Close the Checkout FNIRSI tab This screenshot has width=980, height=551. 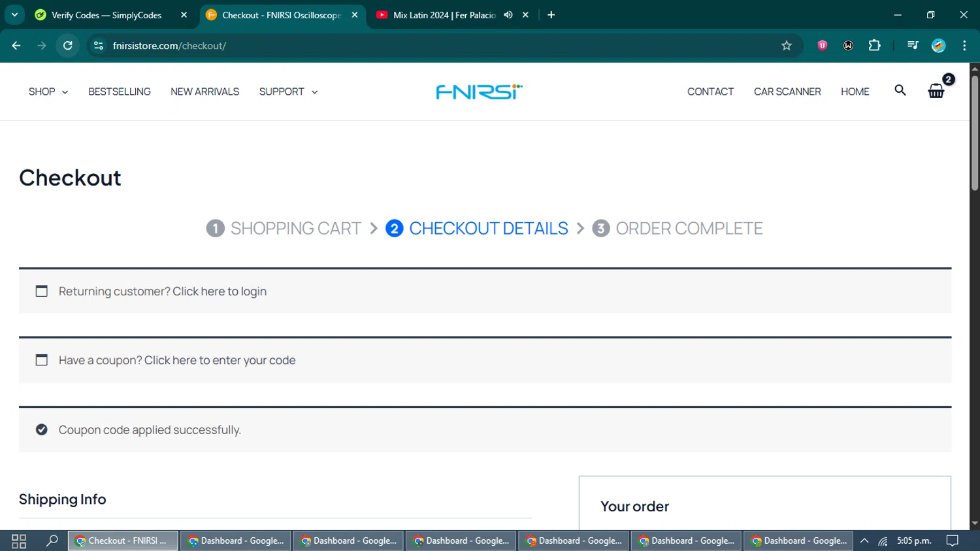click(x=355, y=15)
